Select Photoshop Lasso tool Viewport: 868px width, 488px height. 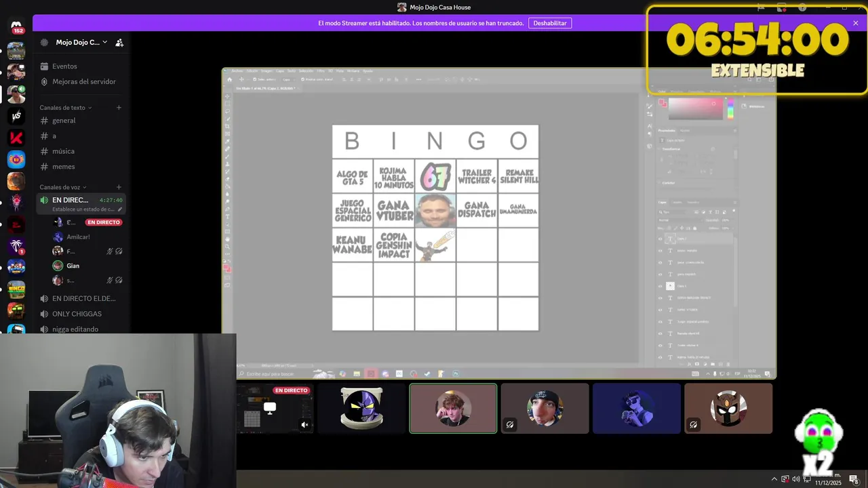pyautogui.click(x=227, y=111)
